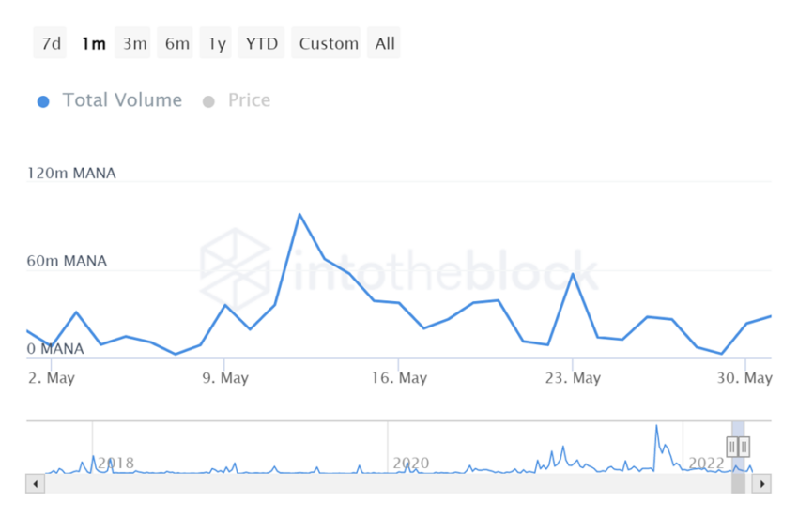The image size is (798, 532).
Task: Select the 7d time range
Action: point(51,43)
